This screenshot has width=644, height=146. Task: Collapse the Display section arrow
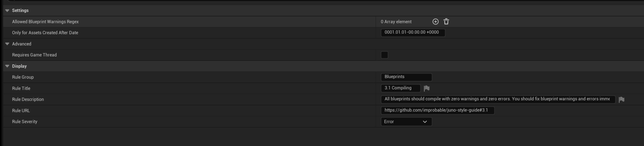pyautogui.click(x=7, y=66)
